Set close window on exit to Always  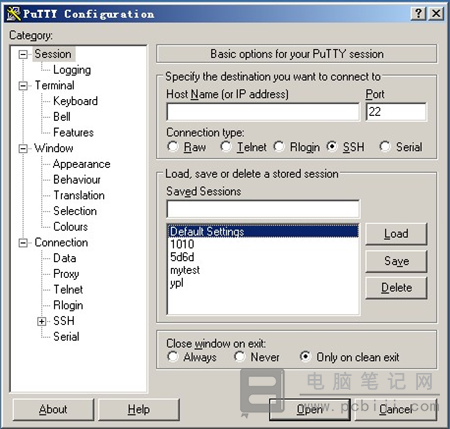(173, 357)
